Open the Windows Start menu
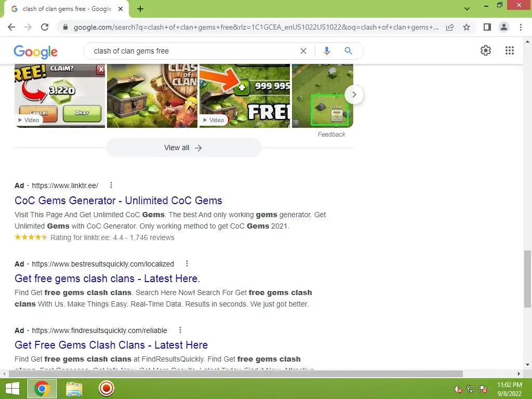 pyautogui.click(x=12, y=389)
